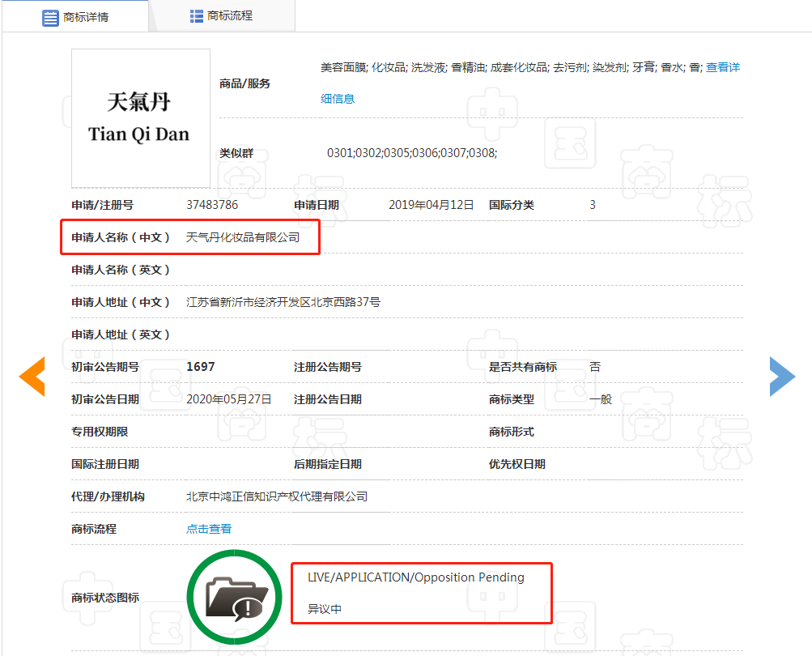Open the 天氣丹 Tian Qi Dan trademark image
Image resolution: width=812 pixels, height=656 pixels.
coord(141,118)
